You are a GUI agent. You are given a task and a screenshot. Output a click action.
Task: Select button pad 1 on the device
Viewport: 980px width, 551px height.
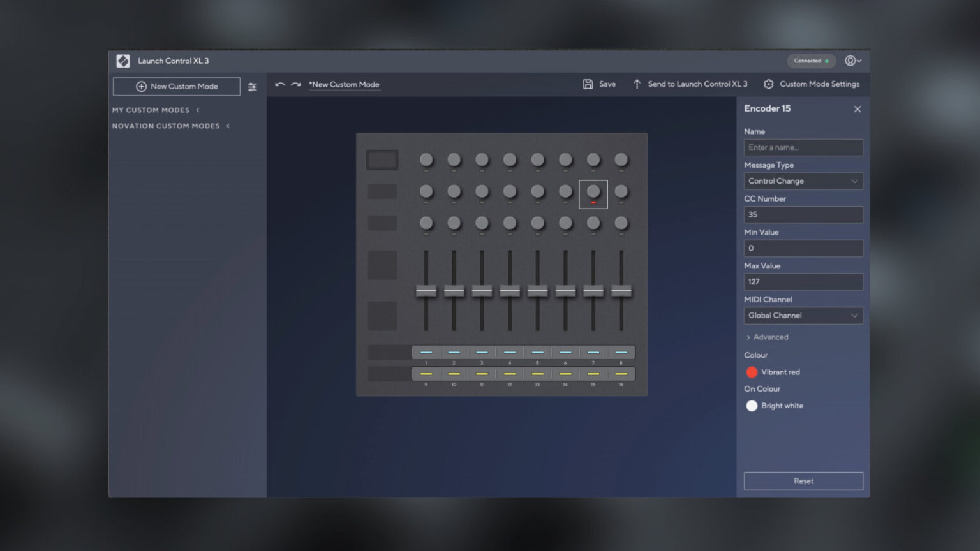[x=426, y=351]
